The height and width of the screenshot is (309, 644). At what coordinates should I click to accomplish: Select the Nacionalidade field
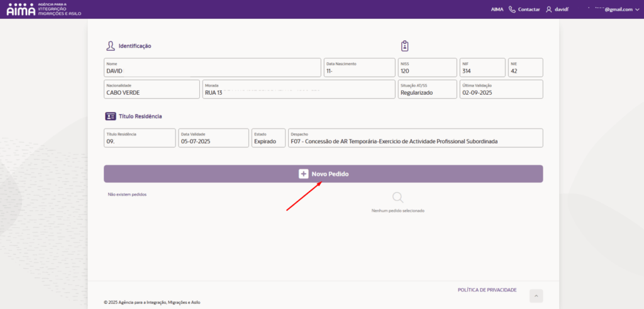point(151,89)
